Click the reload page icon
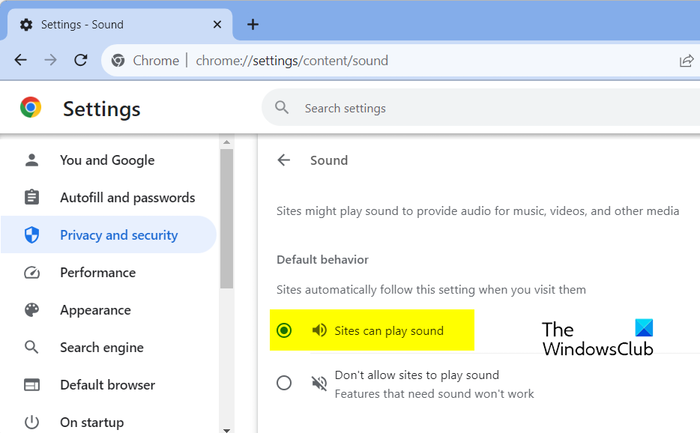This screenshot has height=433, width=700. [79, 61]
